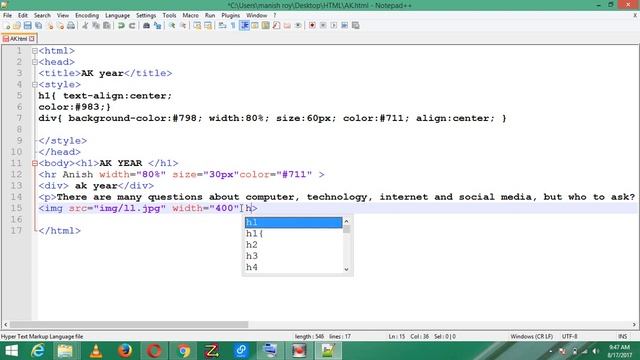Choose h1{ from the autocomplete list
640x360 pixels.
(x=293, y=233)
